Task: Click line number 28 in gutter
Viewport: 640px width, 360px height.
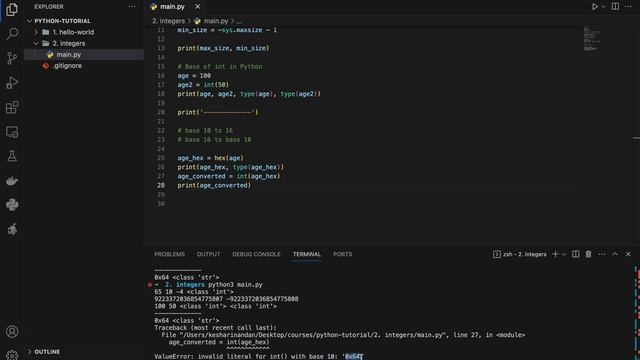Action: (161, 185)
